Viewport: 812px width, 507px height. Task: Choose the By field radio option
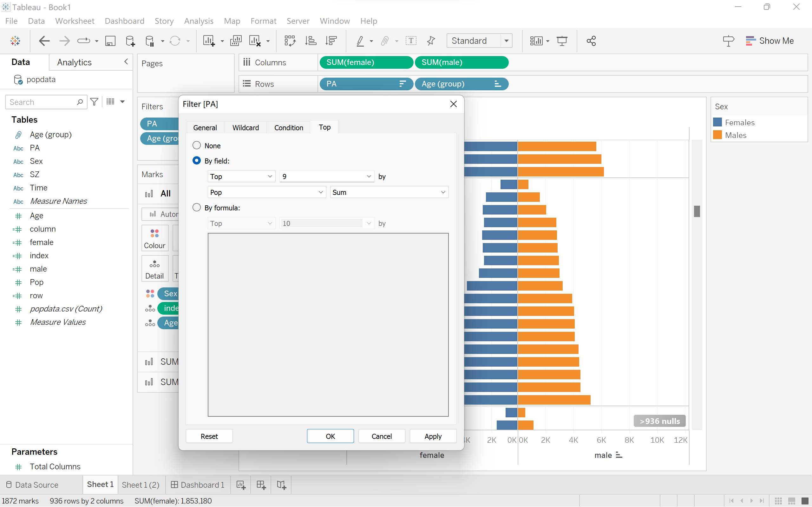[x=197, y=160]
